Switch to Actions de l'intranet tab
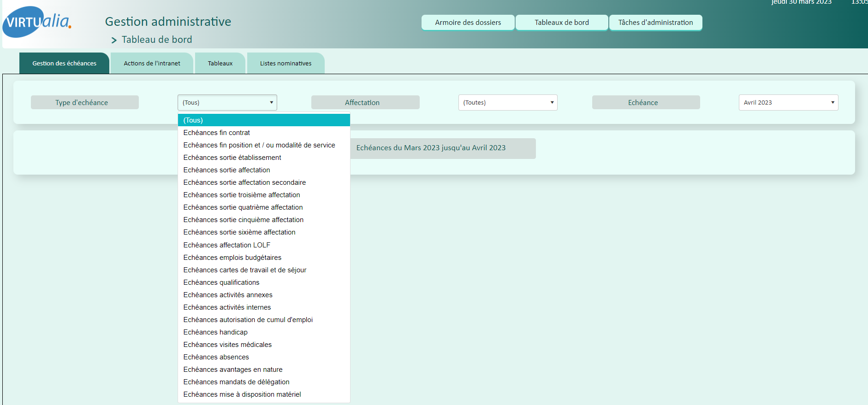Image resolution: width=868 pixels, height=405 pixels. 152,64
